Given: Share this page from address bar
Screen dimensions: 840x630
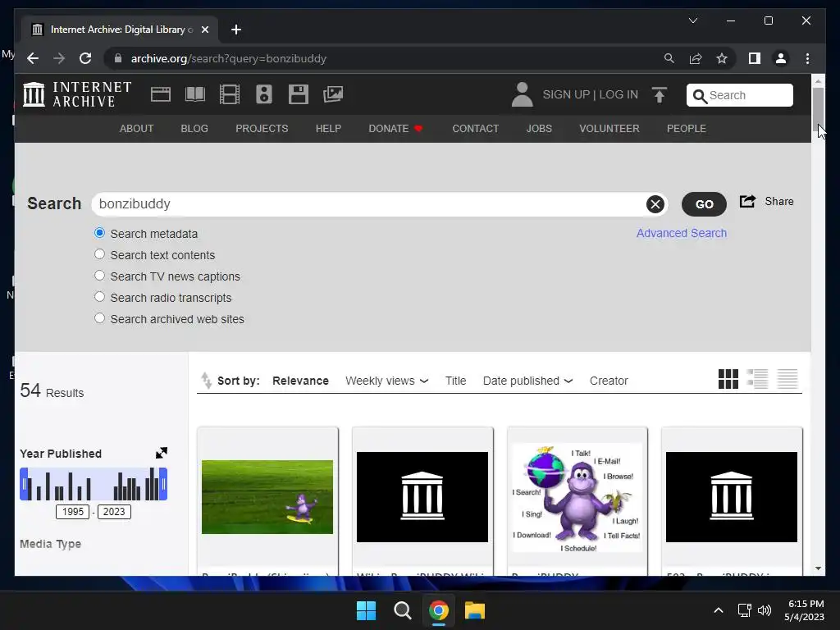Looking at the screenshot, I should 696,58.
